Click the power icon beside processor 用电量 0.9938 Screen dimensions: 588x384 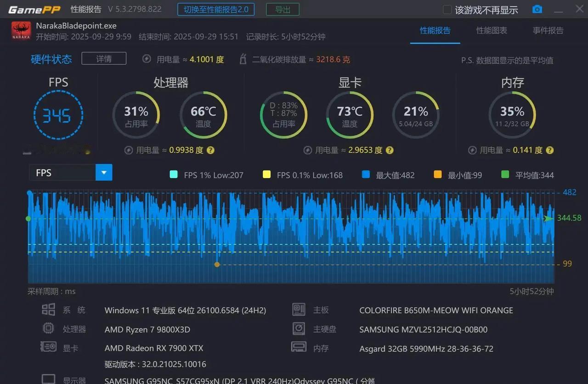click(x=129, y=150)
